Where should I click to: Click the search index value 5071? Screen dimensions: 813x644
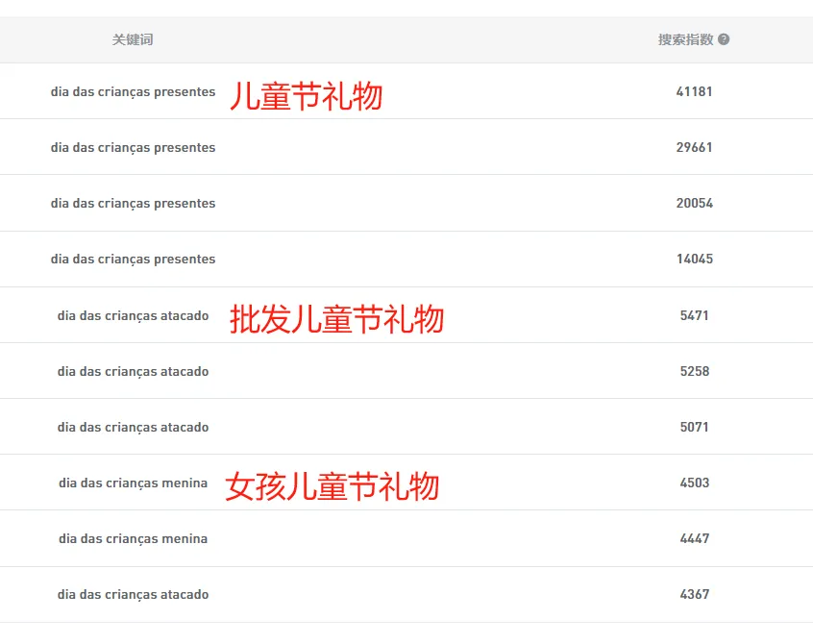pos(694,427)
